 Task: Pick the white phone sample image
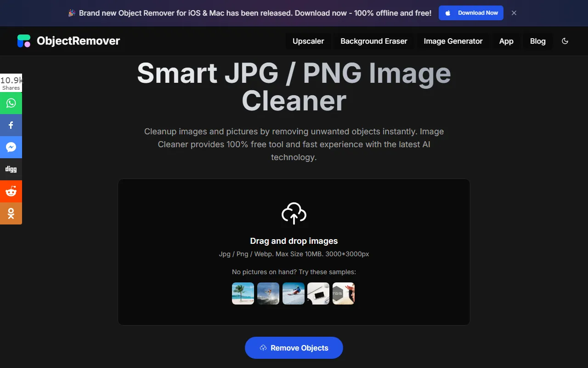pyautogui.click(x=318, y=293)
